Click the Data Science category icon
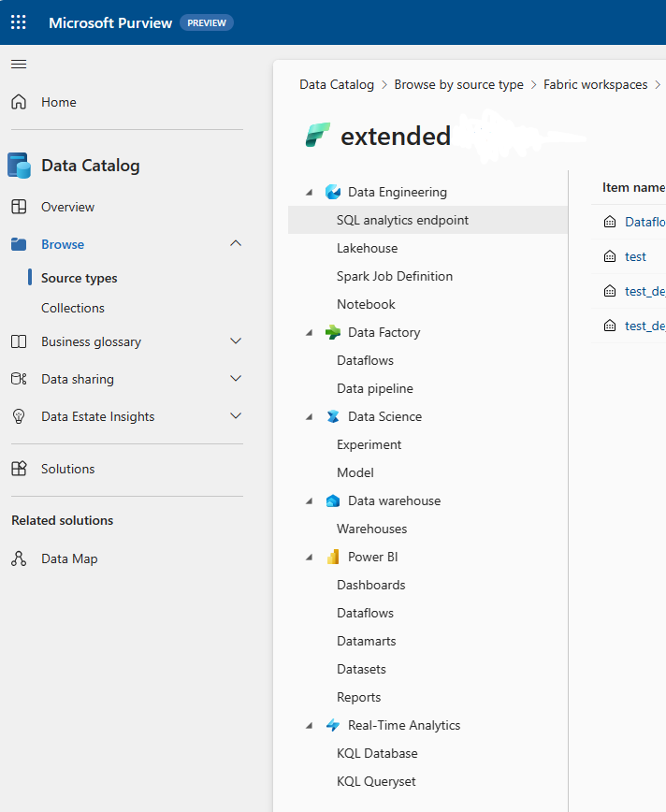Image resolution: width=666 pixels, height=812 pixels. (333, 416)
